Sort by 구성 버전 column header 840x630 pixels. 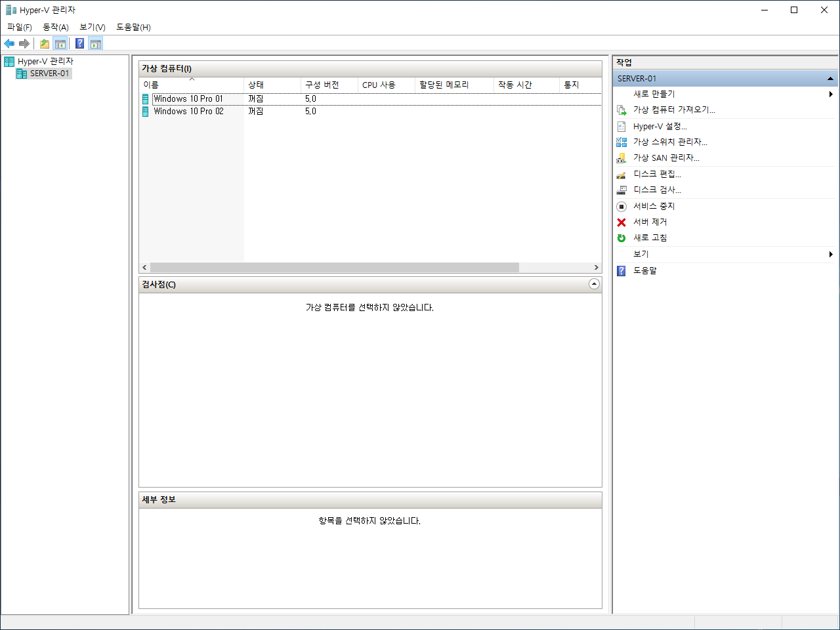(x=329, y=85)
